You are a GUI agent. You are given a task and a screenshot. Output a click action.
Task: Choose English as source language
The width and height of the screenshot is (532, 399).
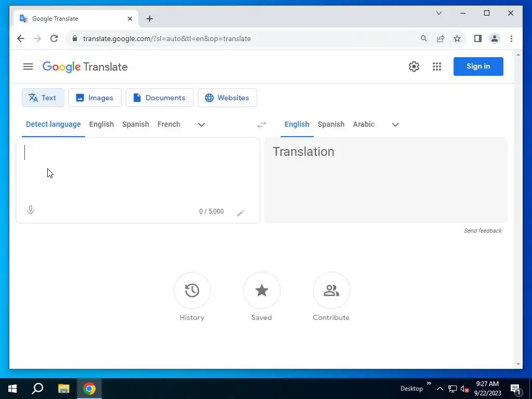click(101, 124)
